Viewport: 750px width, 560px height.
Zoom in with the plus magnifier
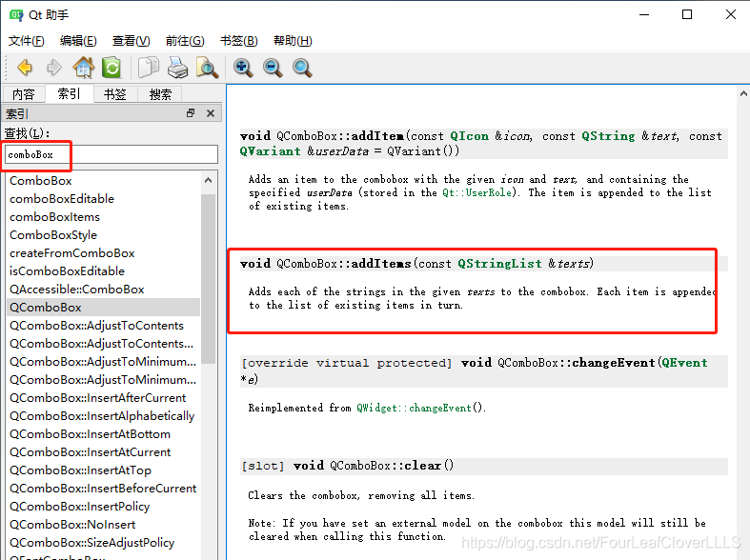tap(243, 68)
